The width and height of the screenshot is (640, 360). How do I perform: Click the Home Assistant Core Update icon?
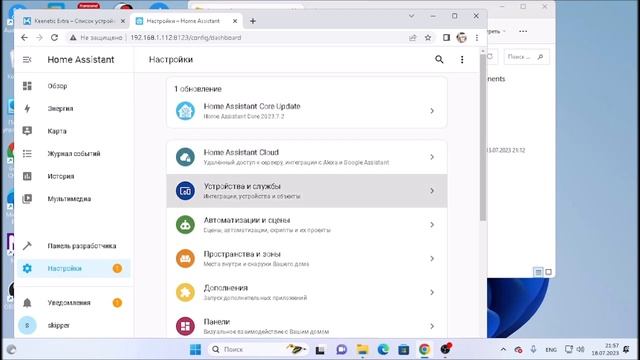(x=185, y=111)
